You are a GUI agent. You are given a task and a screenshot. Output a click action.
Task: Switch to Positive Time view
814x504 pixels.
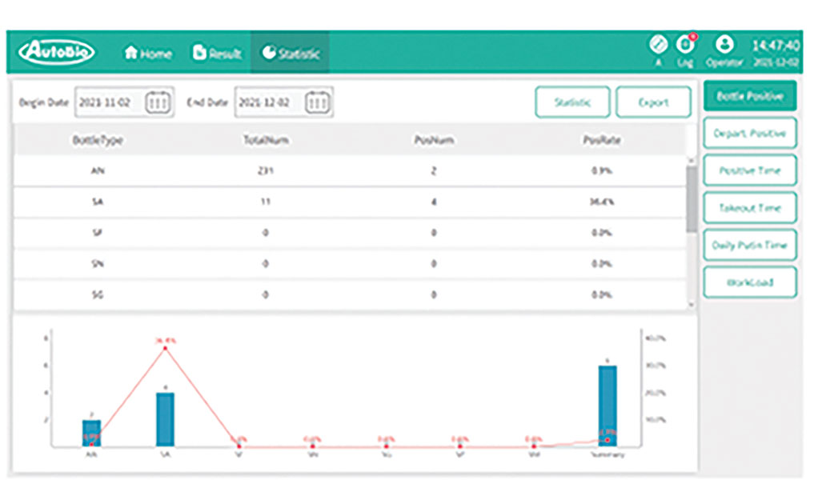pos(750,170)
